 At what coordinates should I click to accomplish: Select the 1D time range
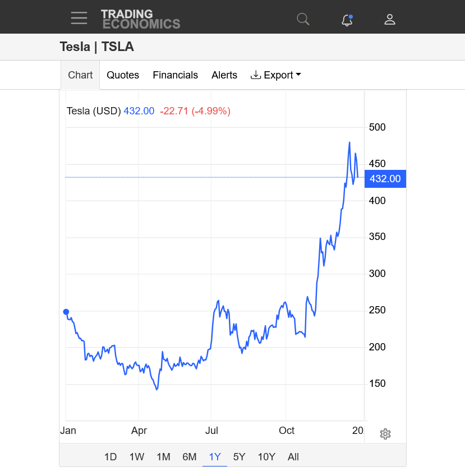[x=111, y=457]
